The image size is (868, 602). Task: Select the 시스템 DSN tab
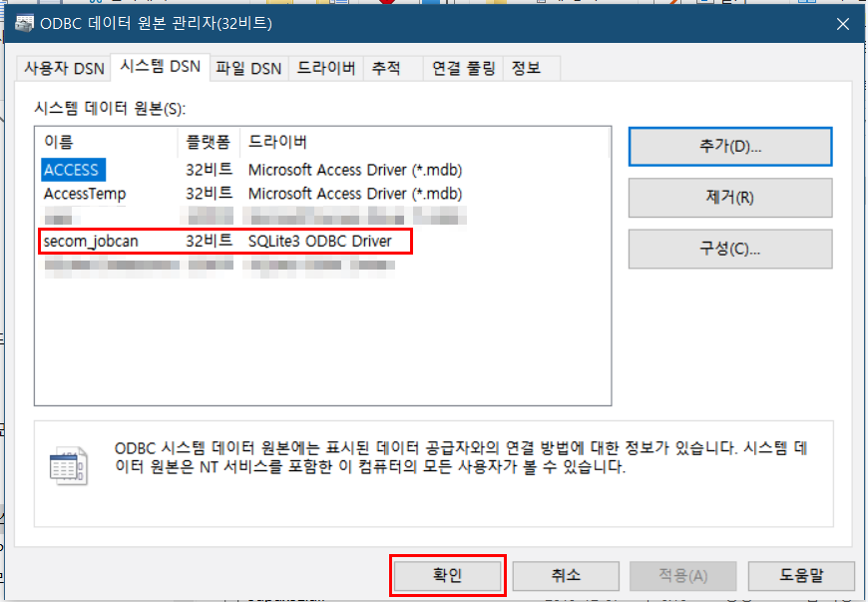pyautogui.click(x=160, y=67)
